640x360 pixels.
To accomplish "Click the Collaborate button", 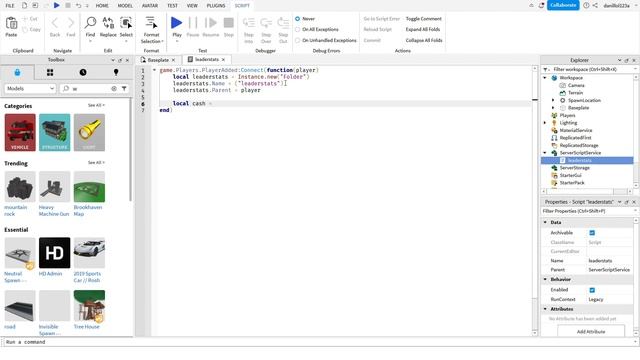I will (563, 5).
